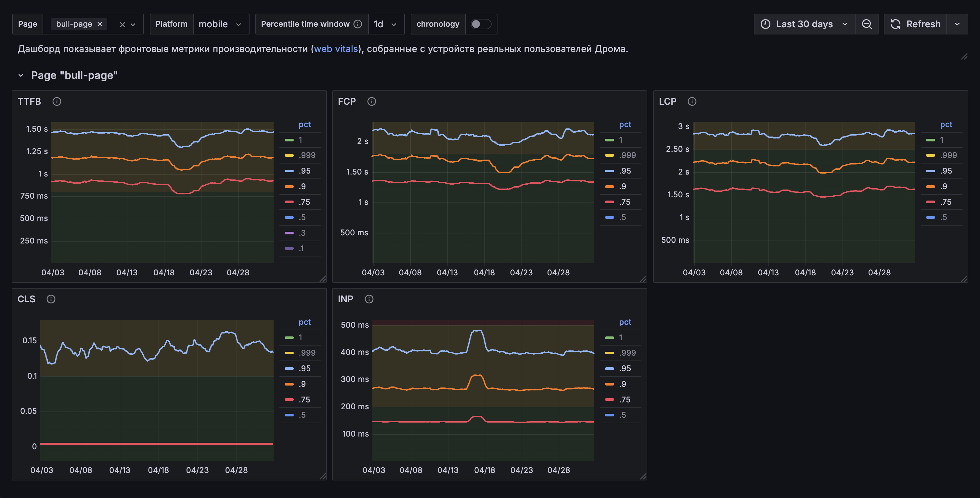
Task: Click Percentile time window info icon
Action: point(358,24)
